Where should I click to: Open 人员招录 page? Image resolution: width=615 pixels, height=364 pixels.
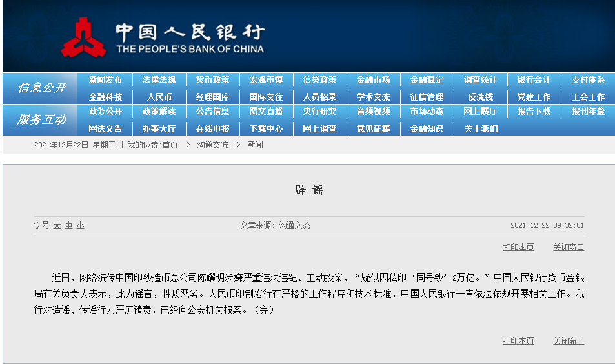tap(319, 97)
